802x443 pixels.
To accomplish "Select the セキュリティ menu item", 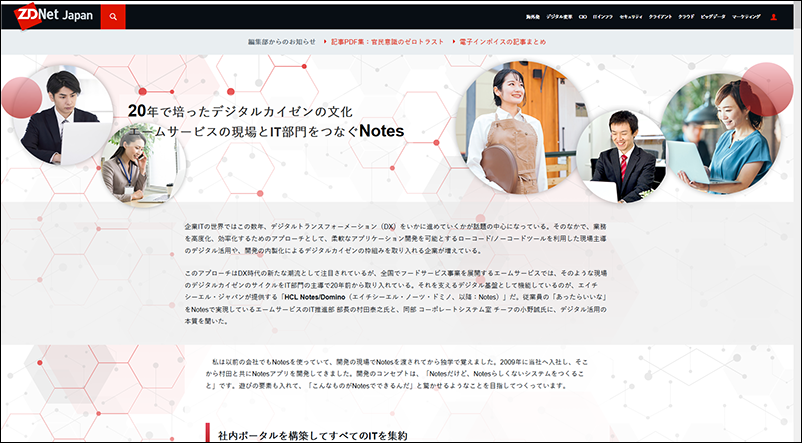I will click(631, 17).
